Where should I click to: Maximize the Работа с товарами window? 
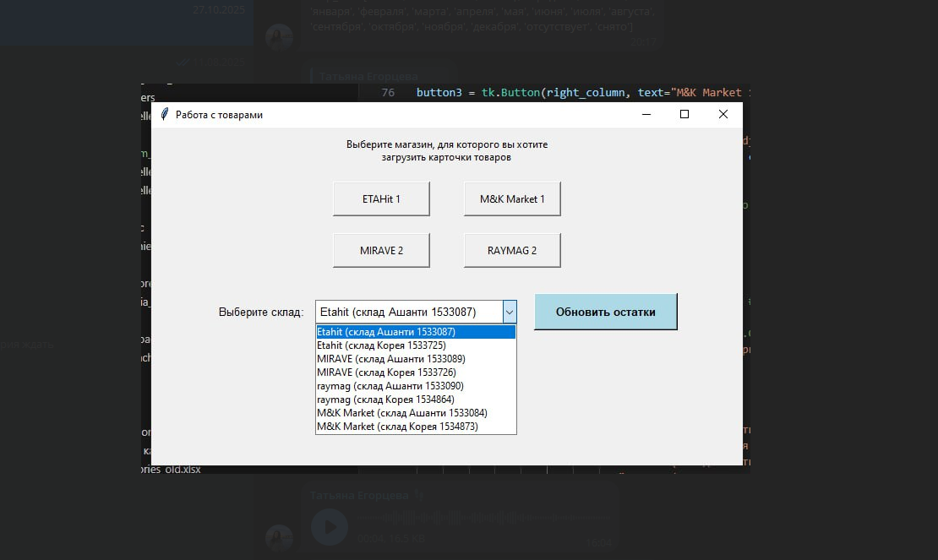(x=684, y=114)
